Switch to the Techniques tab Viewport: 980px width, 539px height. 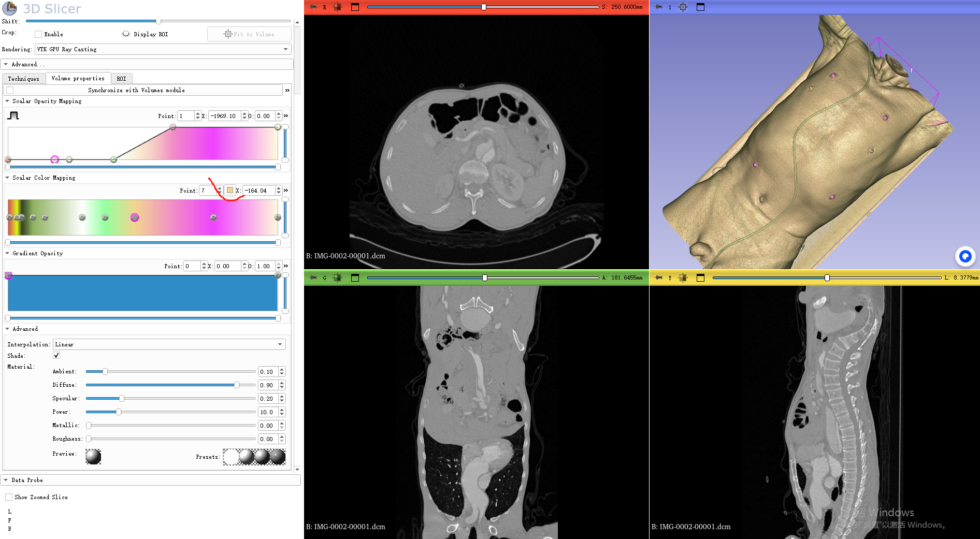tap(24, 79)
